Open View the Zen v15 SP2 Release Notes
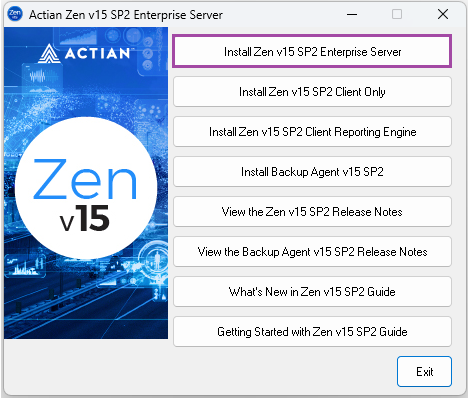The width and height of the screenshot is (468, 398). click(x=312, y=212)
